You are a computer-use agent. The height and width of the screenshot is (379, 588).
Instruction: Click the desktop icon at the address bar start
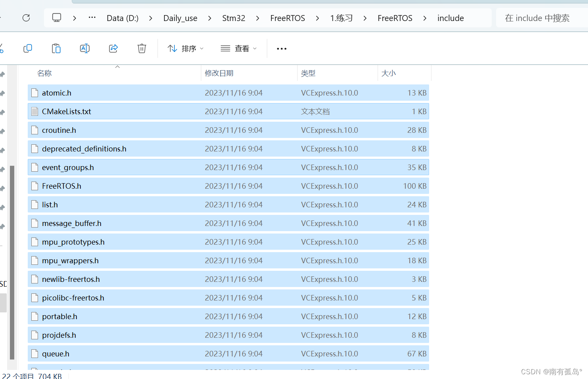click(x=56, y=17)
